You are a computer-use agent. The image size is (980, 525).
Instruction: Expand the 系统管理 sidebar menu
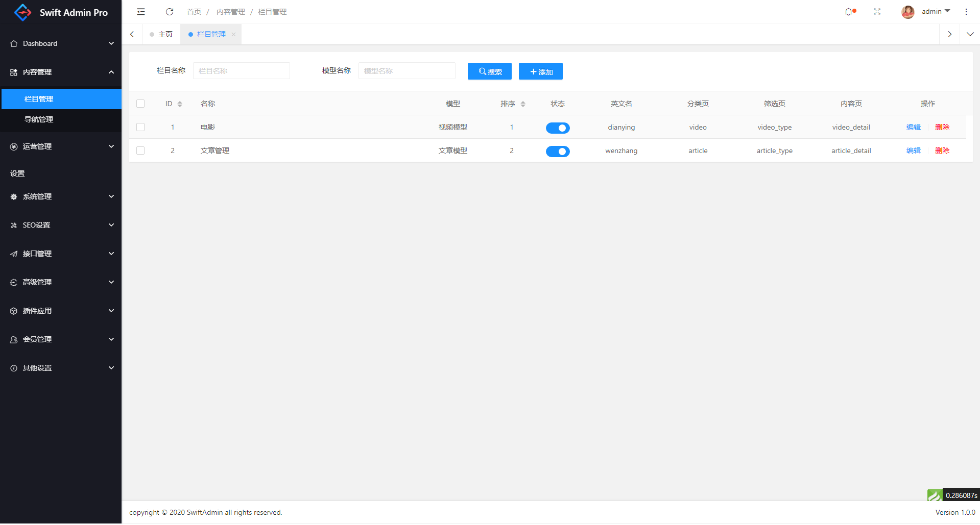coord(61,197)
